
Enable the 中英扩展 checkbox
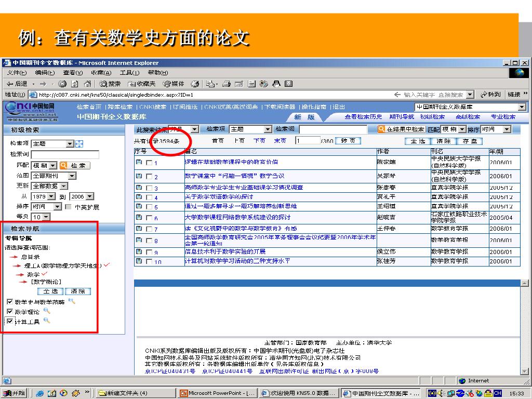(68, 207)
